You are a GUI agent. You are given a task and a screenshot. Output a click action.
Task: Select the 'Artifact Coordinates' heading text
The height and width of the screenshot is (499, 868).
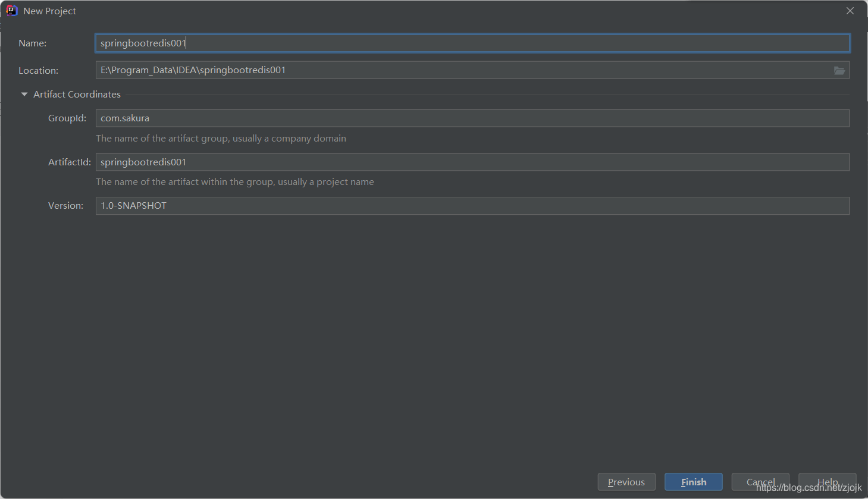(x=77, y=95)
